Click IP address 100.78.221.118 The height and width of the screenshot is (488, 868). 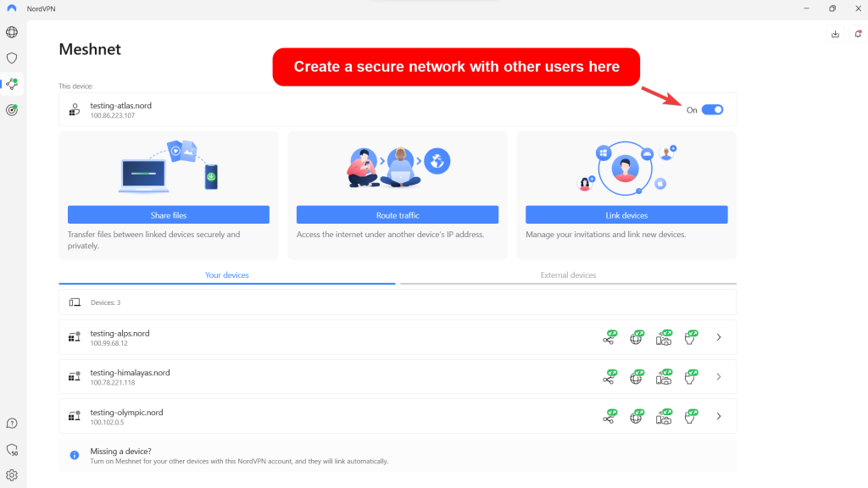tap(113, 383)
